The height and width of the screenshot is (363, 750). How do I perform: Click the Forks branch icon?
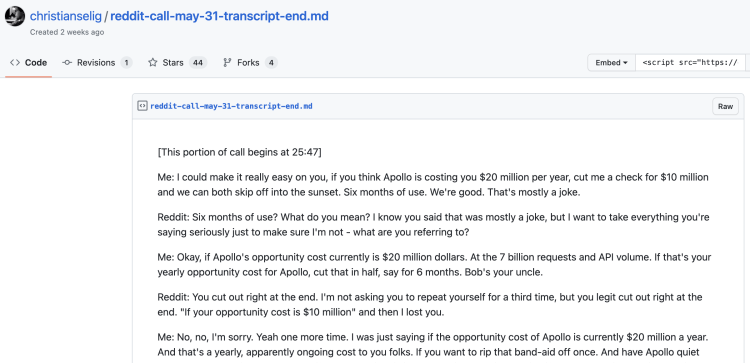(x=227, y=63)
